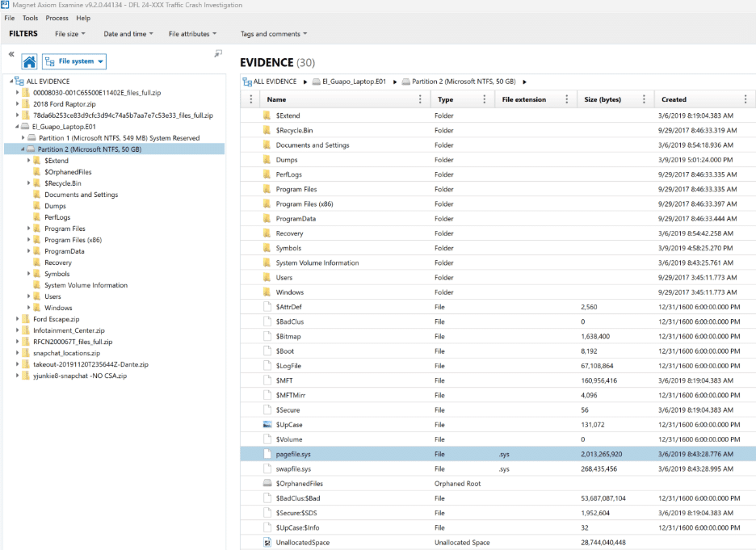The height and width of the screenshot is (550, 756).
Task: Collapse the left panel with double chevron
Action: point(11,54)
